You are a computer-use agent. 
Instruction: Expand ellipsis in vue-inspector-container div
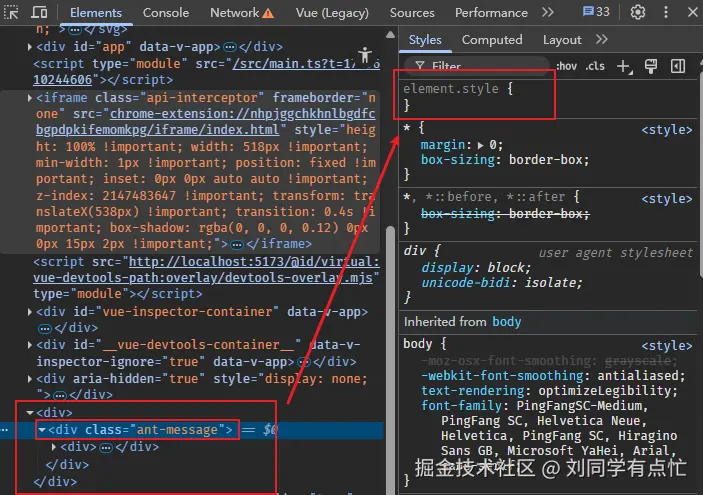(45, 329)
